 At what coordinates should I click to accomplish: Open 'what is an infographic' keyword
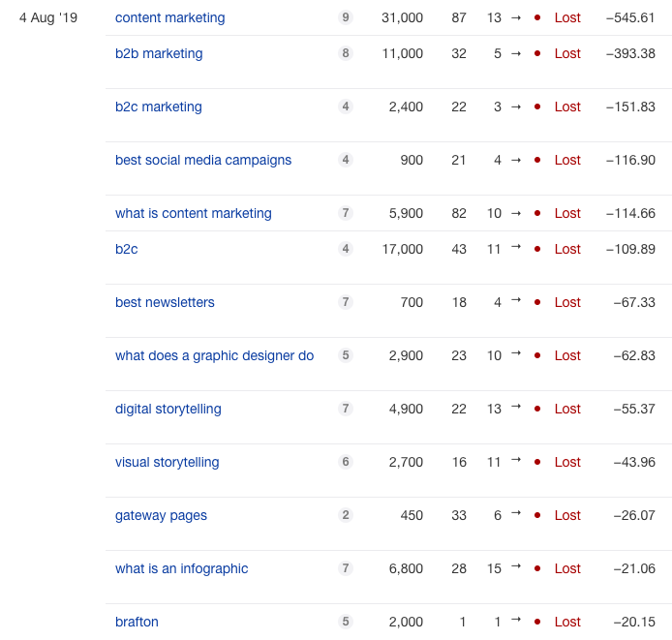(x=182, y=568)
